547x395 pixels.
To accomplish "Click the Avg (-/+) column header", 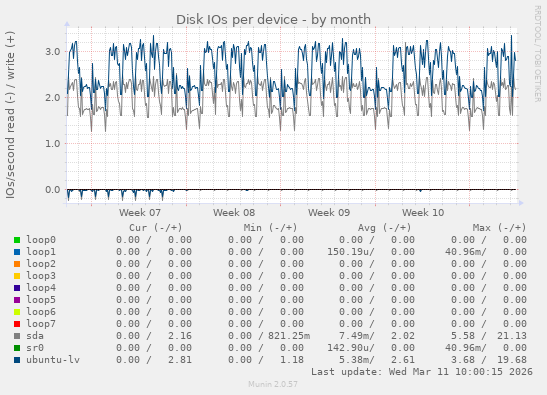I will [385, 228].
